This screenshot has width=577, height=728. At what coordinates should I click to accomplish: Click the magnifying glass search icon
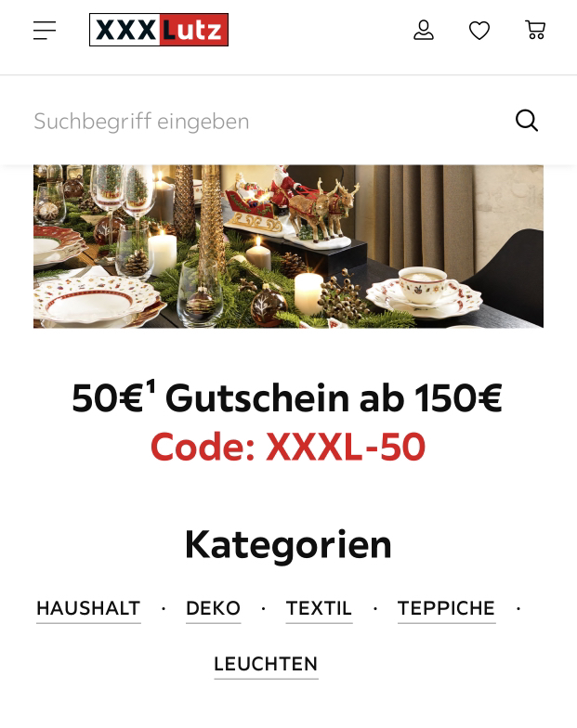tap(527, 121)
